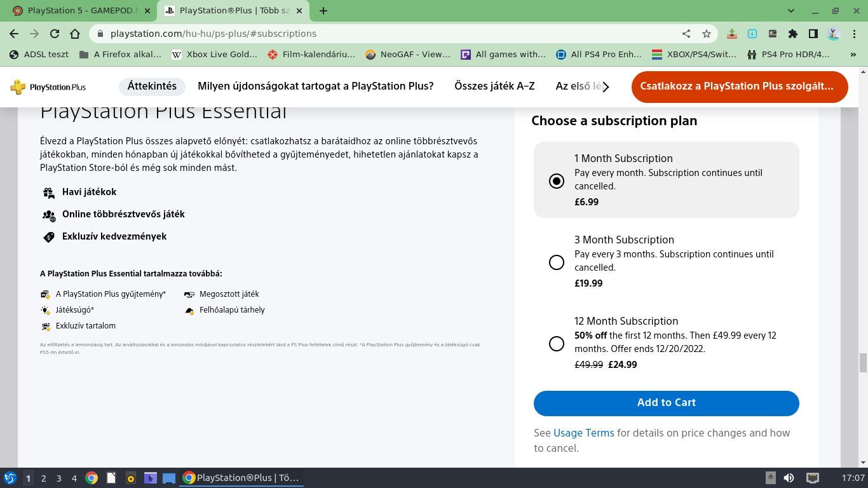Image resolution: width=868 pixels, height=488 pixels.
Task: Open the 'All games with...' bookmark
Action: point(503,55)
